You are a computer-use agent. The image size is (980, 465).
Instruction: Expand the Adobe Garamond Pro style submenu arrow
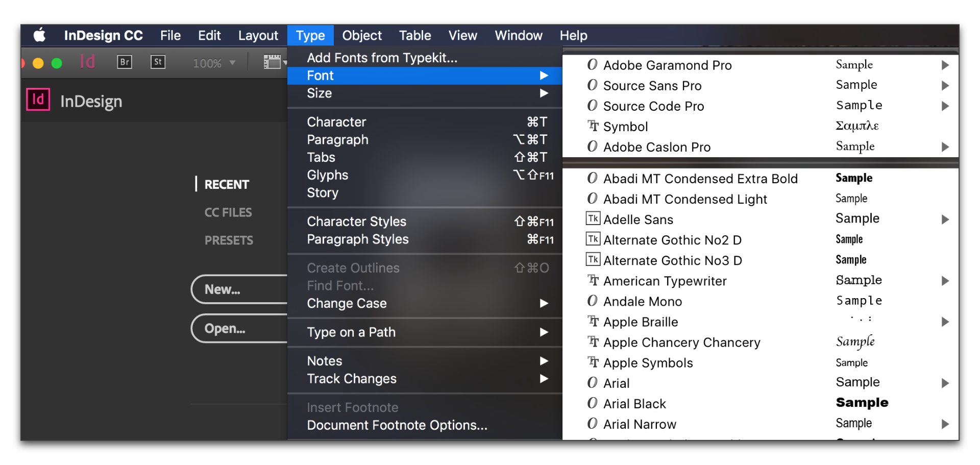(945, 65)
